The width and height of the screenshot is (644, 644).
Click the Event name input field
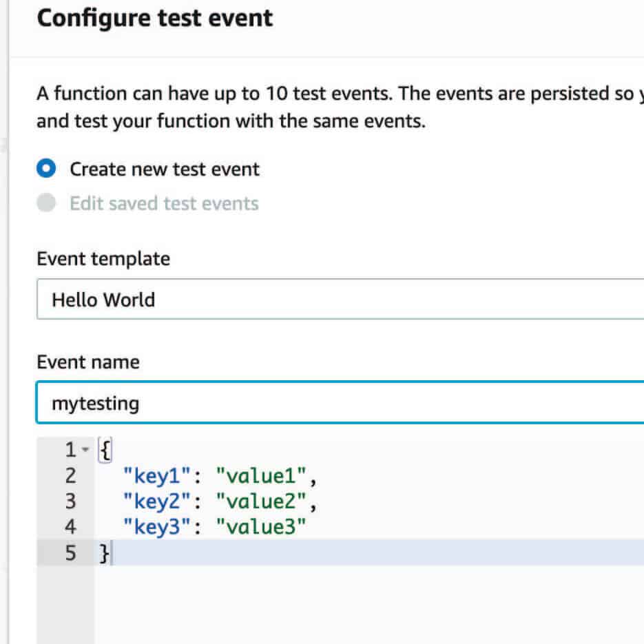[276, 402]
